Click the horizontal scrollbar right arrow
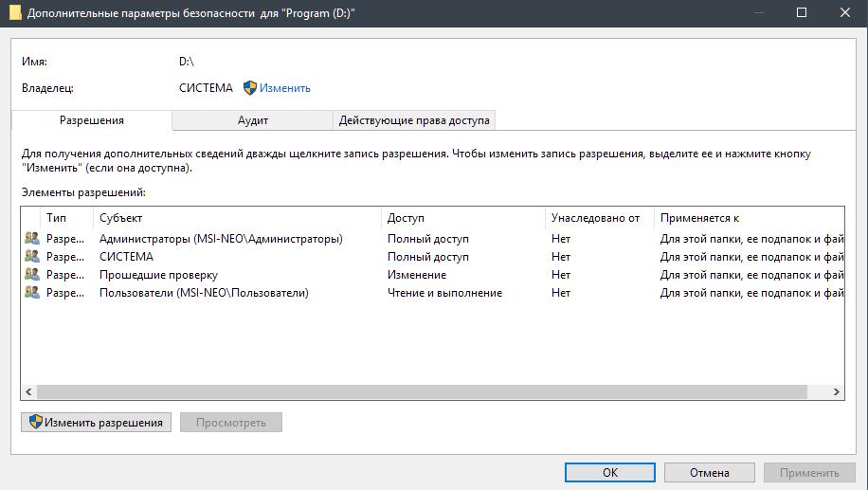The image size is (868, 490). pos(837,392)
